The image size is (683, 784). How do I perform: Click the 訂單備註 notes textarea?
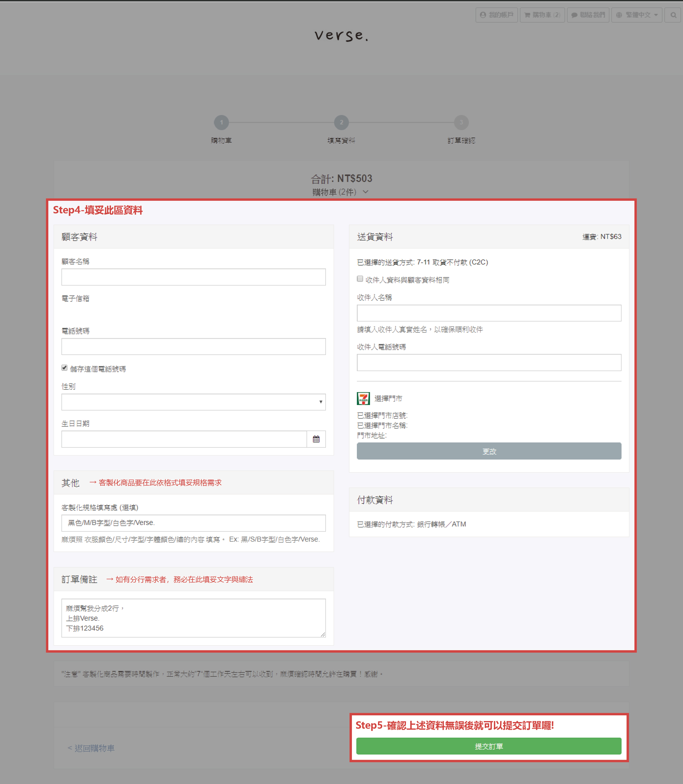pos(193,618)
